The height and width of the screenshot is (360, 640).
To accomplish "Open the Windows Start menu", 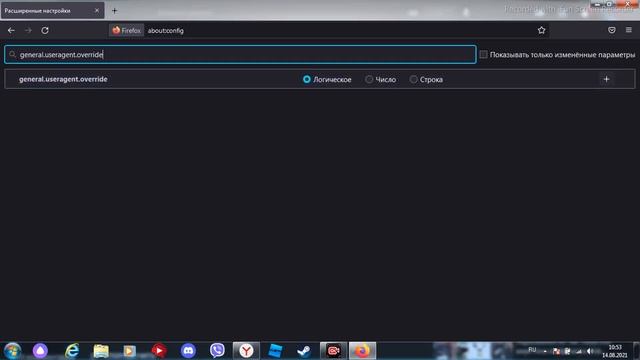I will (x=13, y=351).
